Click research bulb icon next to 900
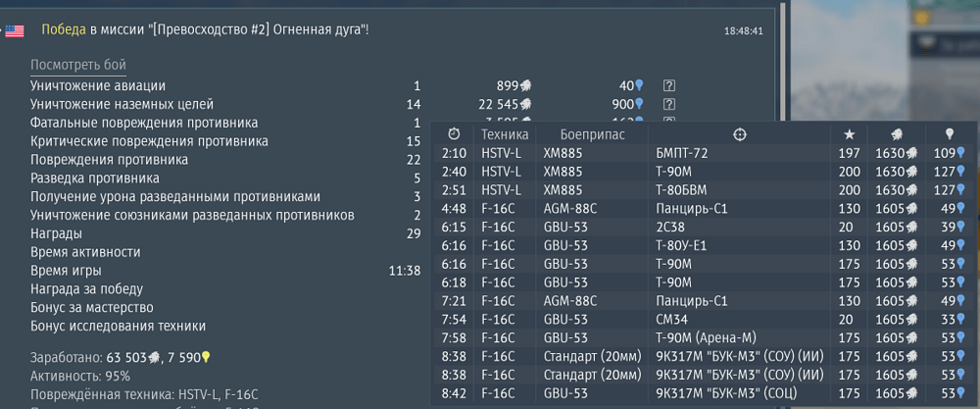Viewport: 980px width, 409px height. (639, 104)
